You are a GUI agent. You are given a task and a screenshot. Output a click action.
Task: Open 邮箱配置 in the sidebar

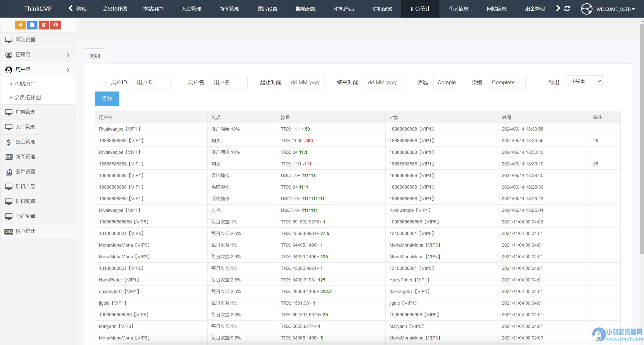click(38, 216)
